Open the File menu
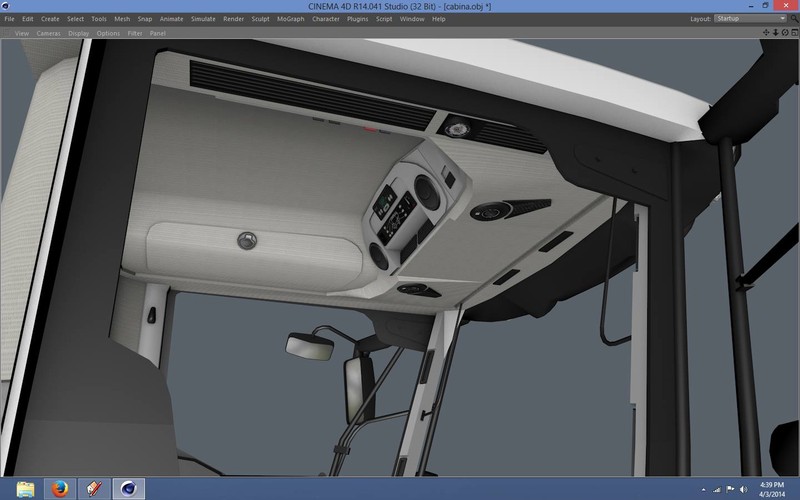800x500 pixels. pos(9,19)
